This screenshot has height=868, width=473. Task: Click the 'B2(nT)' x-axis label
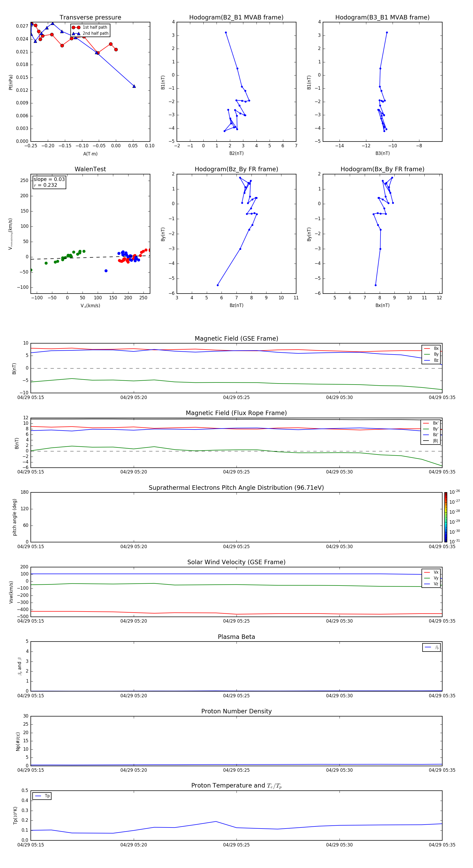236,153
